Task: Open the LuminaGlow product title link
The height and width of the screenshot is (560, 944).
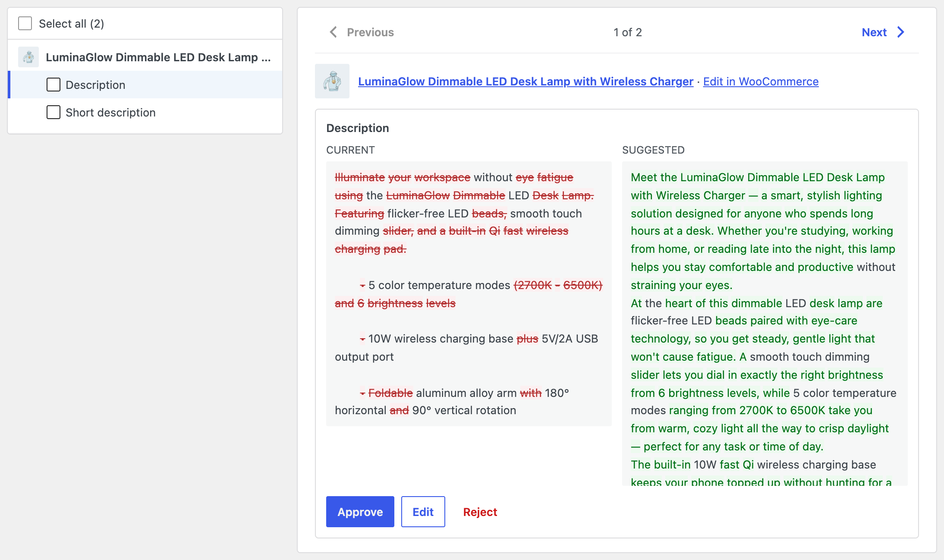Action: click(525, 81)
